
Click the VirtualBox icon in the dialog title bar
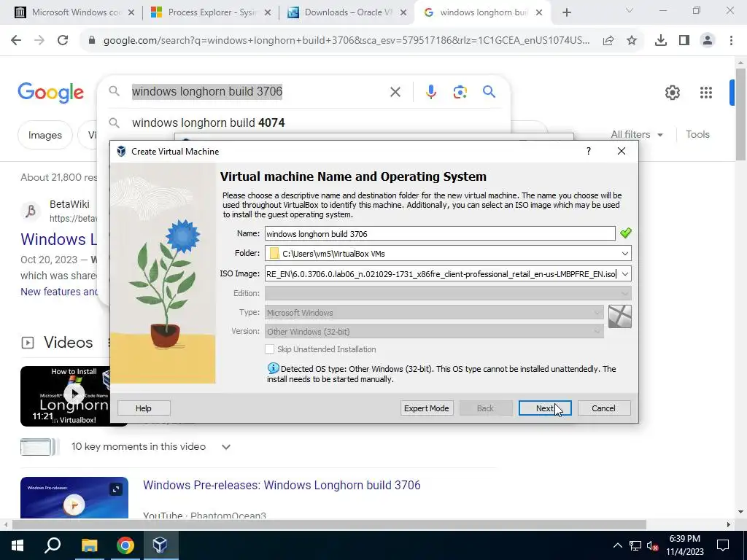(122, 152)
